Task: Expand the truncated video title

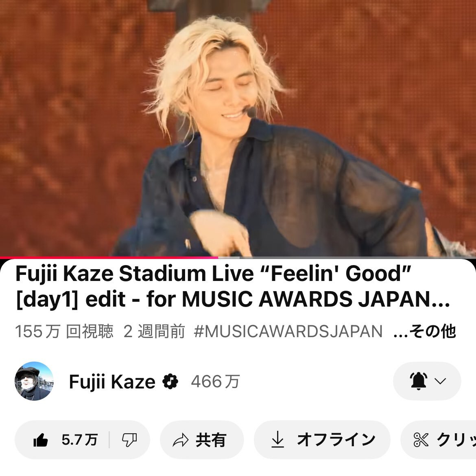Action: coord(233,286)
